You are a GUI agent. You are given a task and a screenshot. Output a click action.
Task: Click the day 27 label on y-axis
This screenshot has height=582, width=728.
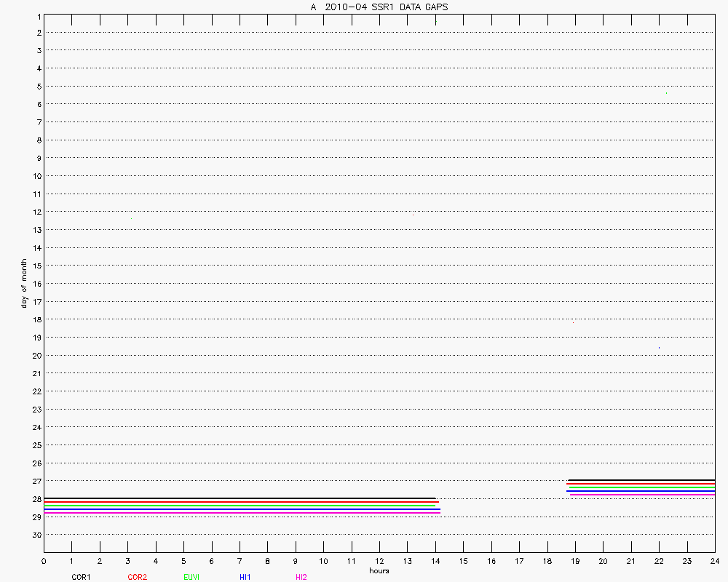click(x=36, y=481)
